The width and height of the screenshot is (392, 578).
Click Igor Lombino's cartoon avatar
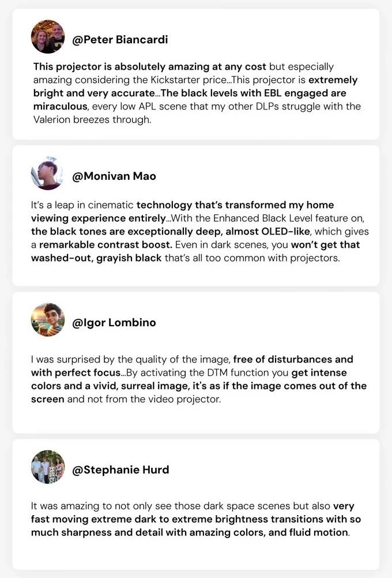(48, 320)
